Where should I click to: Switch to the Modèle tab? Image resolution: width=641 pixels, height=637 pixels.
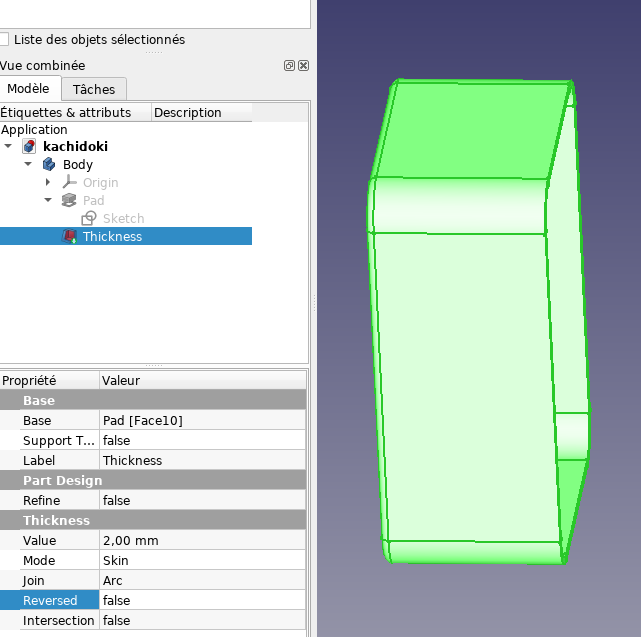point(28,89)
